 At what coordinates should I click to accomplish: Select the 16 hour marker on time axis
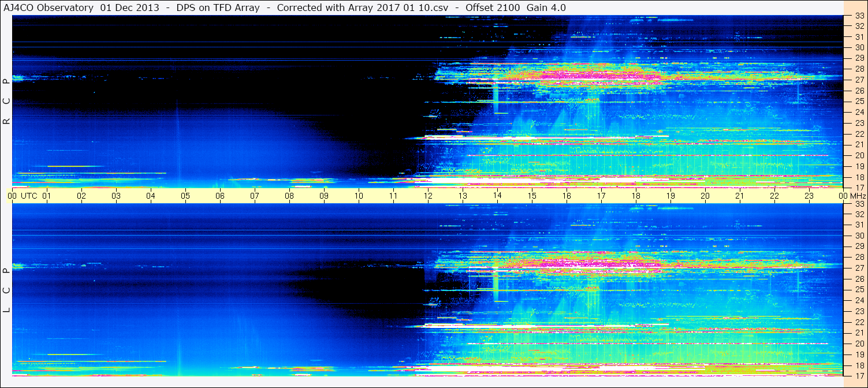click(567, 196)
